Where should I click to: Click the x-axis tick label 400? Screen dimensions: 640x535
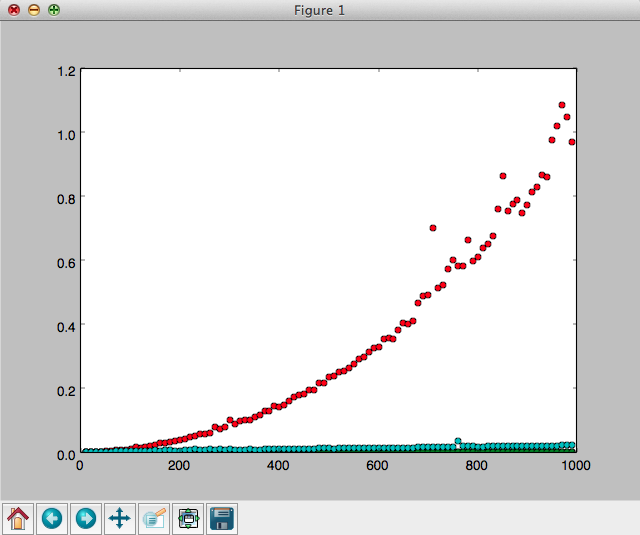click(278, 466)
